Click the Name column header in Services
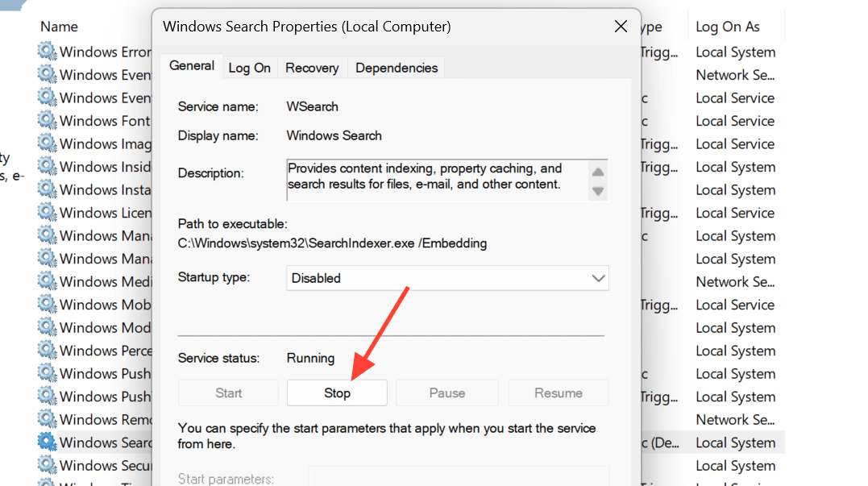This screenshot has height=486, width=868. point(59,27)
